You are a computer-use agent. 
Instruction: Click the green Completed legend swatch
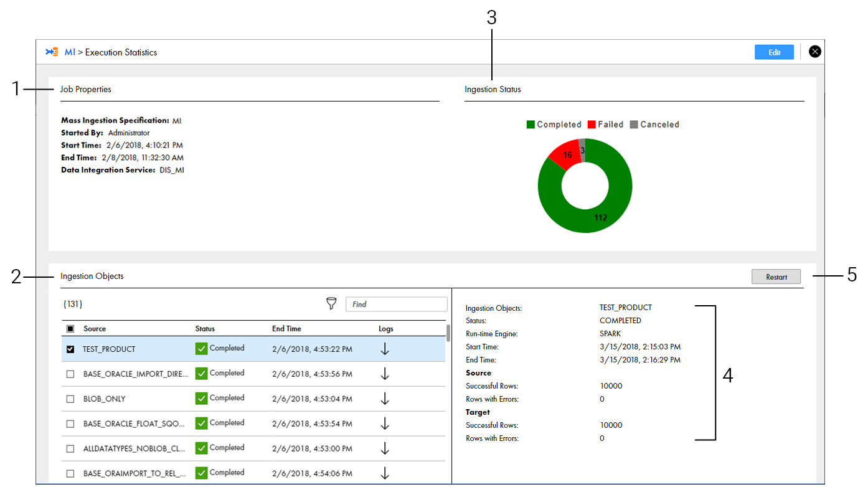(531, 125)
